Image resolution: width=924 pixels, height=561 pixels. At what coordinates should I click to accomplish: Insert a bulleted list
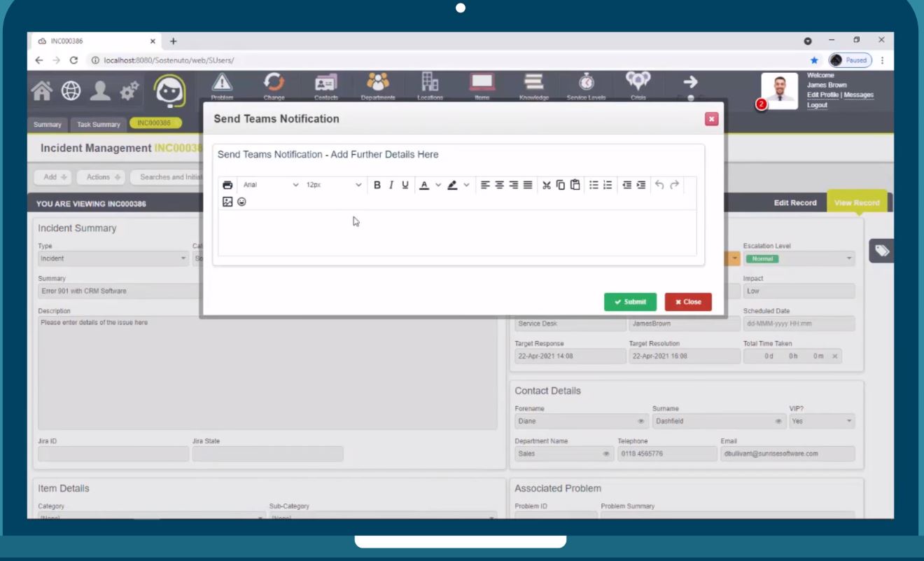(594, 185)
